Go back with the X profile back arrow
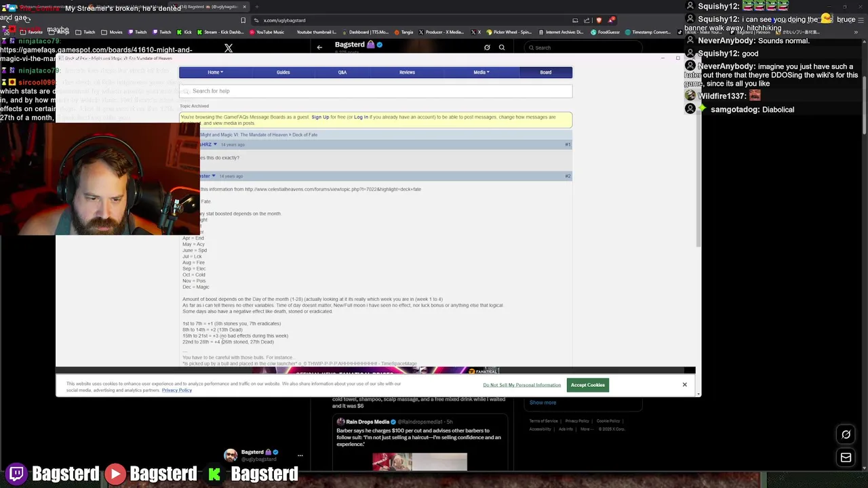This screenshot has height=488, width=868. pos(319,47)
